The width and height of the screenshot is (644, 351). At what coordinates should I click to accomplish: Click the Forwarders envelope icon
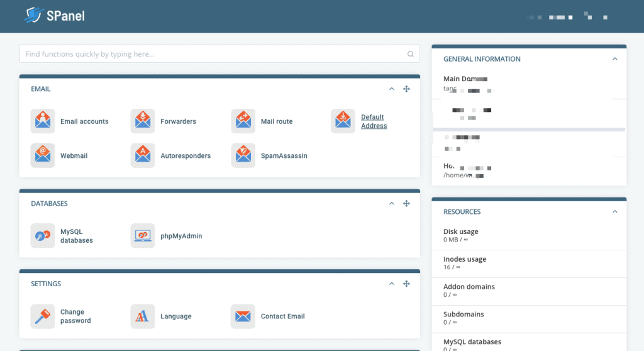pos(143,121)
